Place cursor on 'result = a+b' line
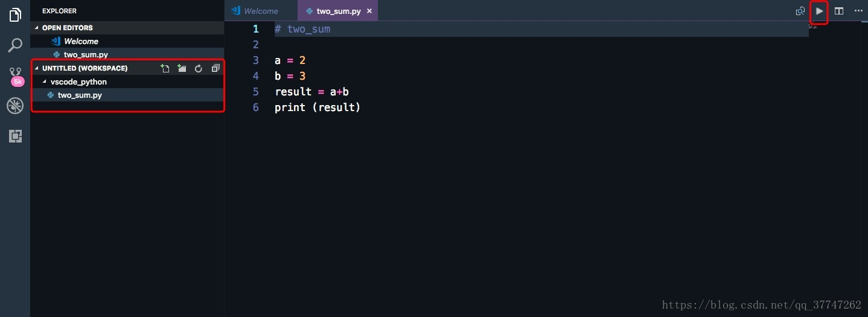This screenshot has width=868, height=317. point(311,92)
